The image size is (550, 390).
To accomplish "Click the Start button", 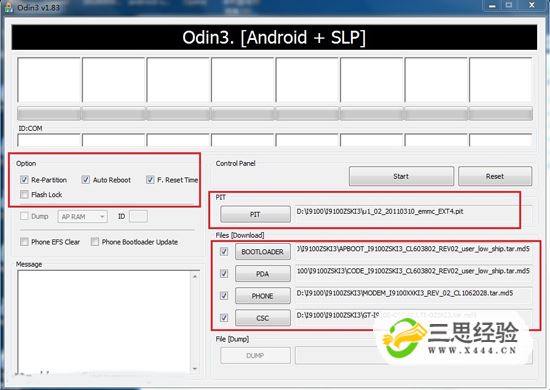I will 401,176.
